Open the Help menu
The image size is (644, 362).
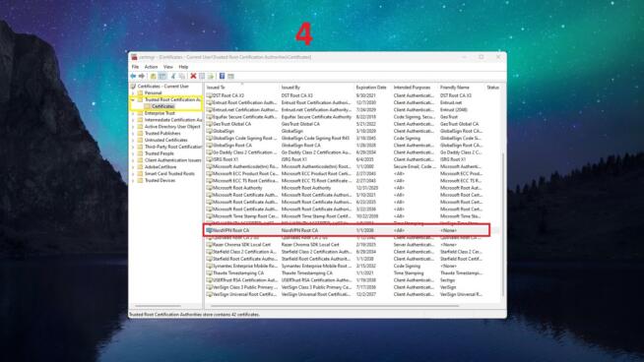183,67
